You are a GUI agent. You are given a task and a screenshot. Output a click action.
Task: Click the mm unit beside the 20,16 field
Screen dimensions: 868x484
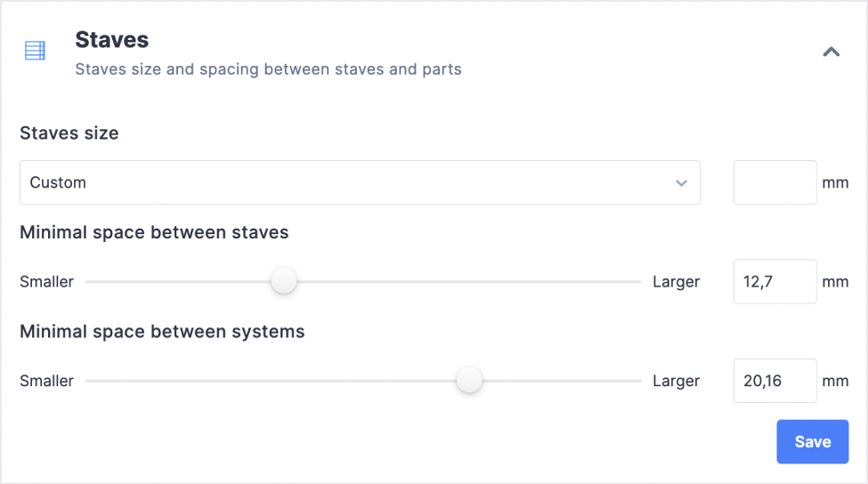pyautogui.click(x=835, y=381)
